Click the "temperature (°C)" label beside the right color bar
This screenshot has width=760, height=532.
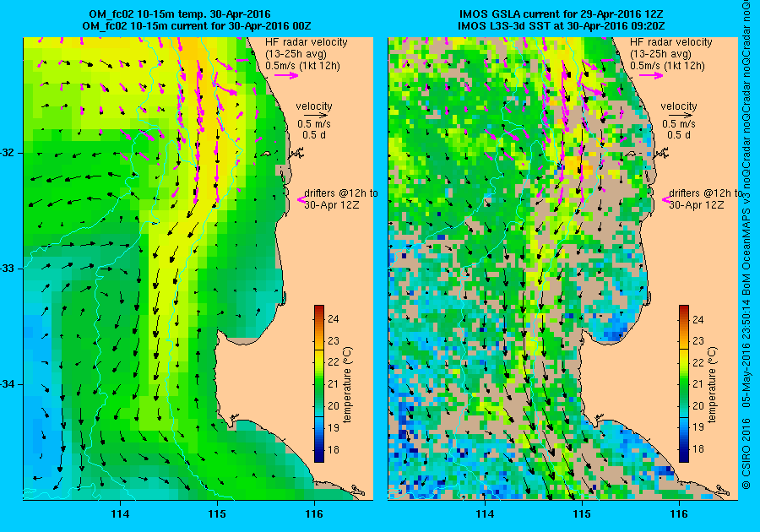pos(712,385)
